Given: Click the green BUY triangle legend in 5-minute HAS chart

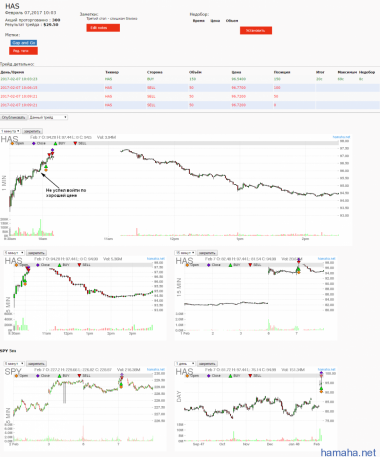Looking at the screenshot, I should pos(59,265).
